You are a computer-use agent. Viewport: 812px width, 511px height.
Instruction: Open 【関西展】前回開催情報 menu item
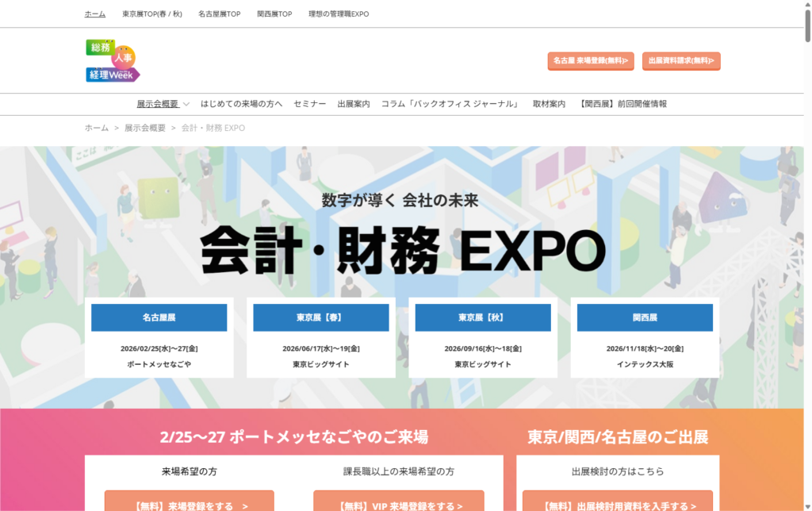(x=623, y=104)
